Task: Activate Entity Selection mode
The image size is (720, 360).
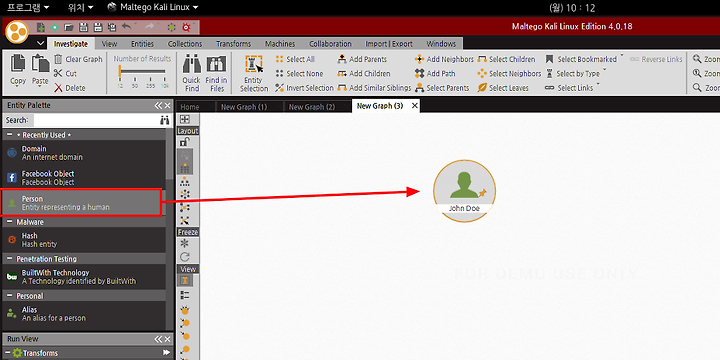Action: [253, 73]
